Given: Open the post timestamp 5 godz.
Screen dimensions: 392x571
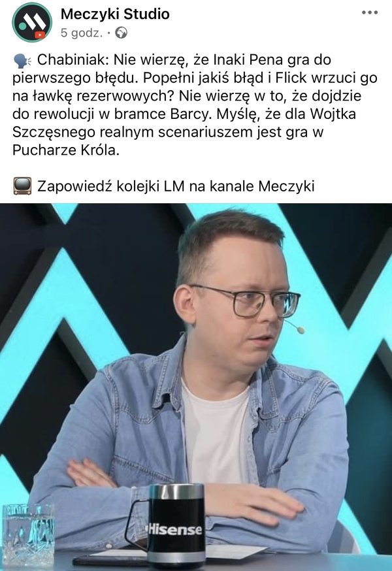Looking at the screenshot, I should [x=82, y=33].
